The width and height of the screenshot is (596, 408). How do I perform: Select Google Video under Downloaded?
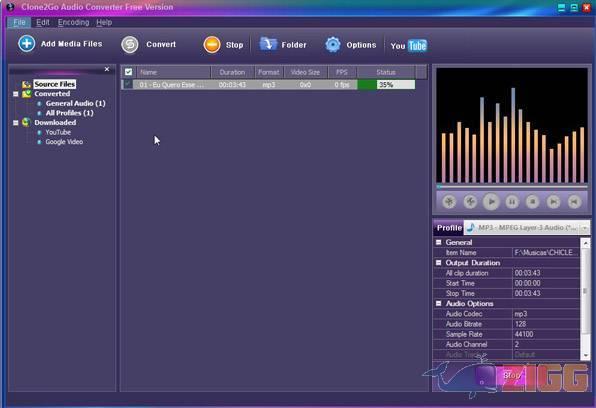pyautogui.click(x=64, y=142)
